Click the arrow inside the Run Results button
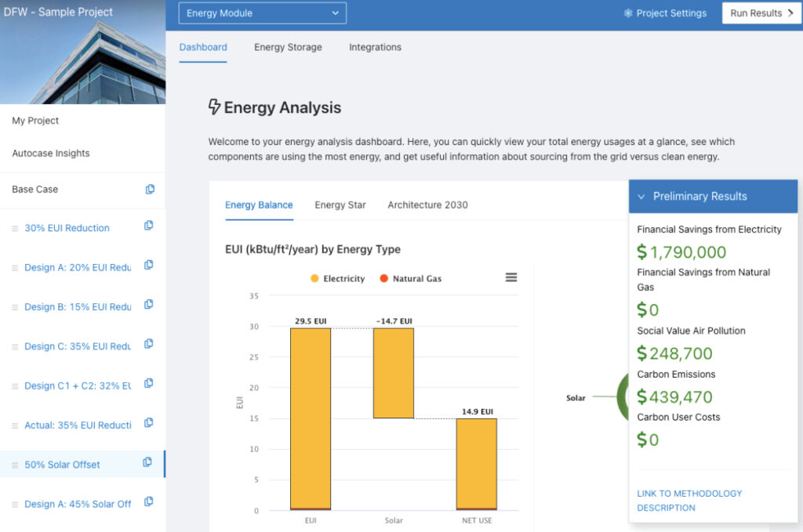 click(790, 13)
